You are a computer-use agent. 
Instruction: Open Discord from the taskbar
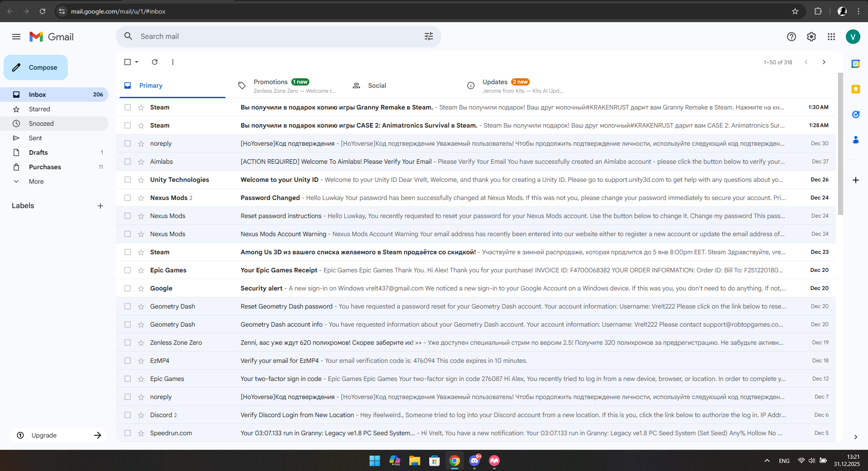coord(474,461)
